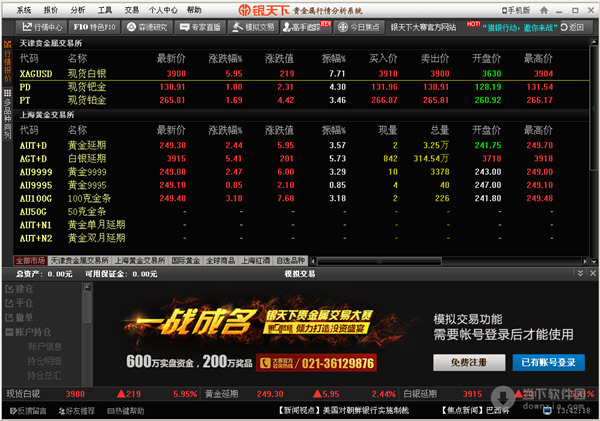Select the 多品种同列 sidebar tab

pyautogui.click(x=7, y=114)
